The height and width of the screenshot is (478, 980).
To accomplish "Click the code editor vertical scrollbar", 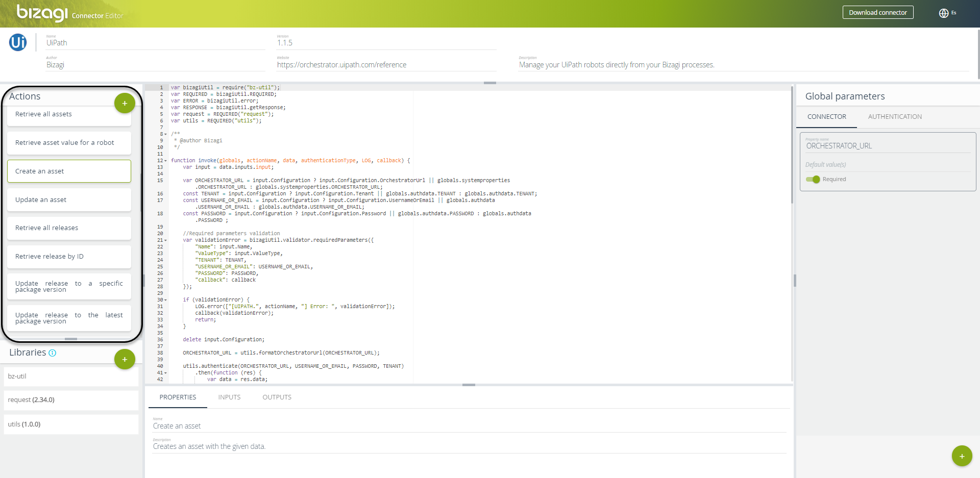I will pyautogui.click(x=792, y=145).
